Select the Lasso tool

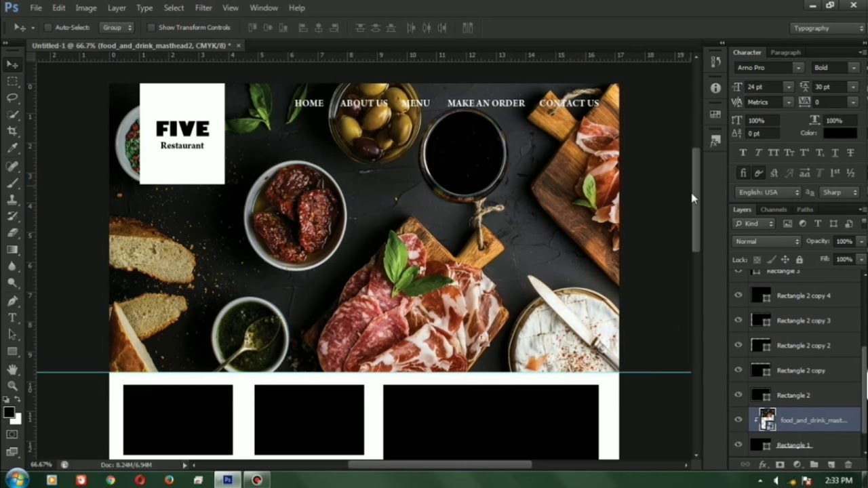click(12, 98)
